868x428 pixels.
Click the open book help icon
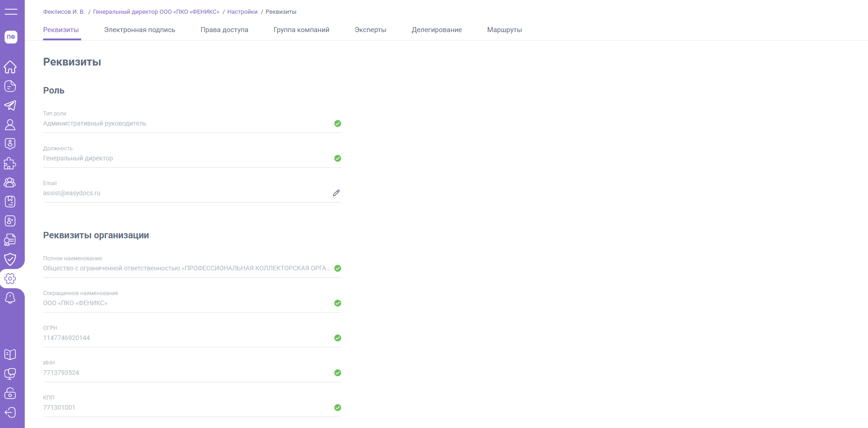tap(10, 355)
